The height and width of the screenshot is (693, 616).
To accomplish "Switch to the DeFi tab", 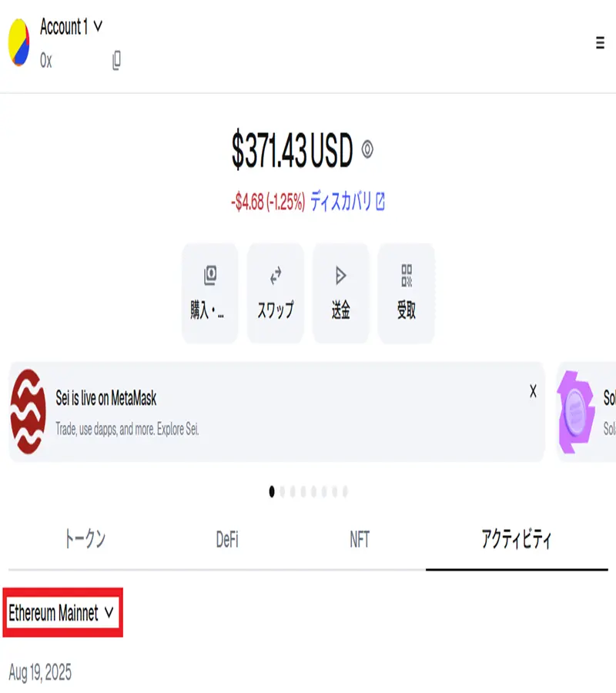I will pyautogui.click(x=227, y=540).
